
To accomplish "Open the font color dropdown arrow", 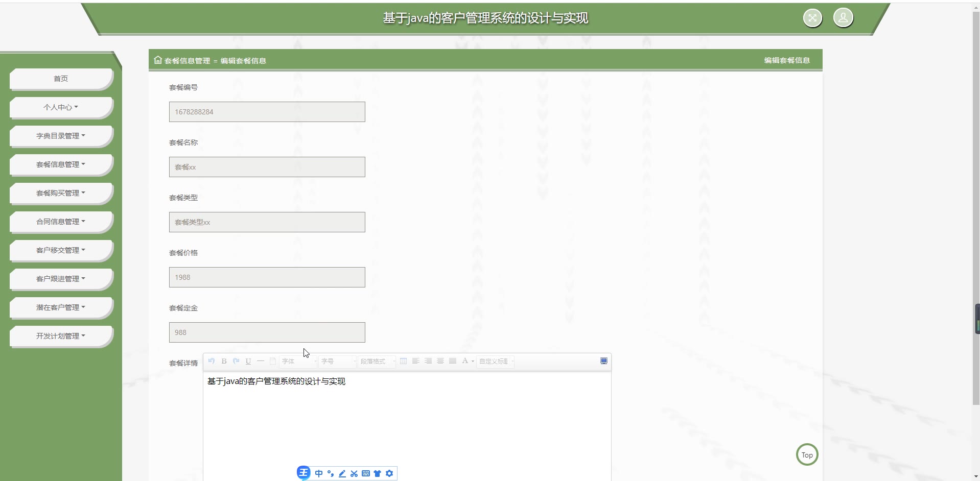I will point(473,362).
